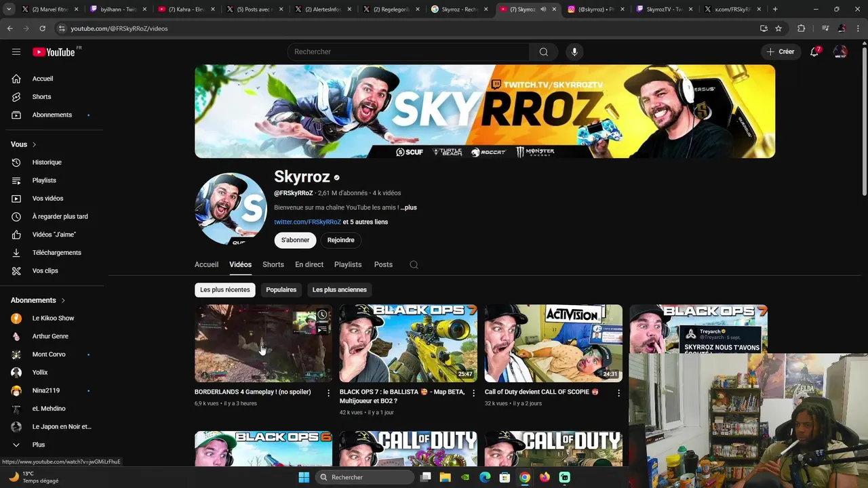
Task: Switch to the channel Playlists tab
Action: 348,264
